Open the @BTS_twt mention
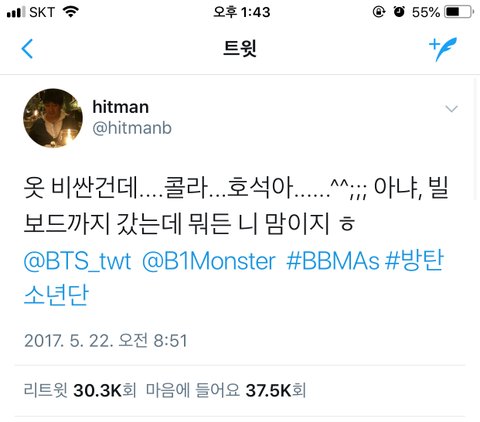The height and width of the screenshot is (422, 480). 77,261
